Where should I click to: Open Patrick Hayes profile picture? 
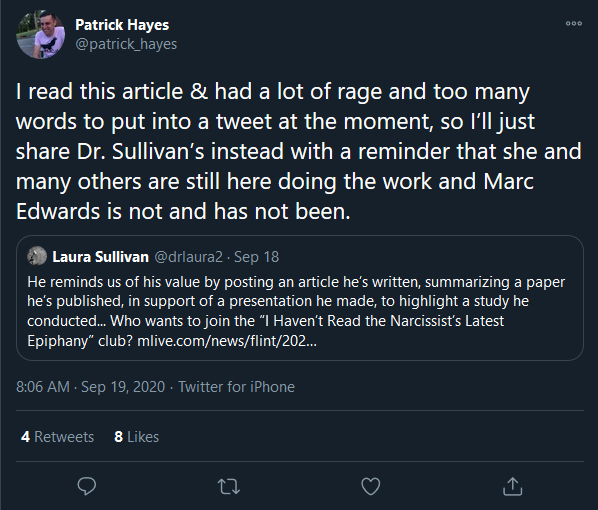[40, 35]
